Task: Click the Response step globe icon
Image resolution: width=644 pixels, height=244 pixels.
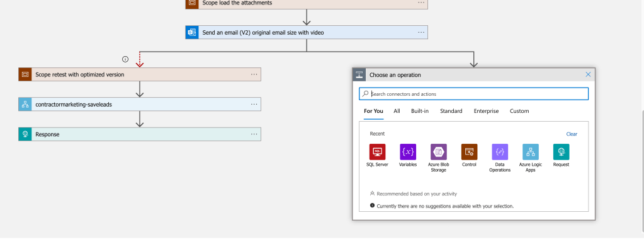Action: (x=25, y=134)
